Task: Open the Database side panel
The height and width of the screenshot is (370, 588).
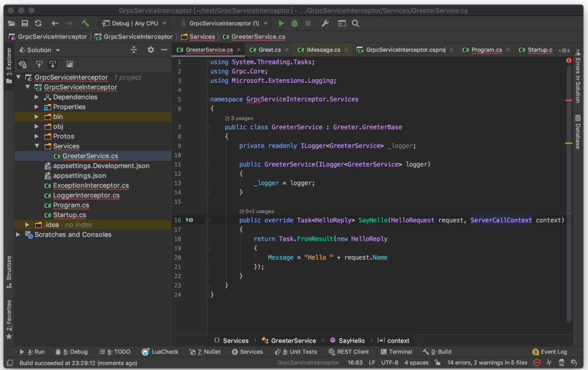Action: tap(578, 132)
